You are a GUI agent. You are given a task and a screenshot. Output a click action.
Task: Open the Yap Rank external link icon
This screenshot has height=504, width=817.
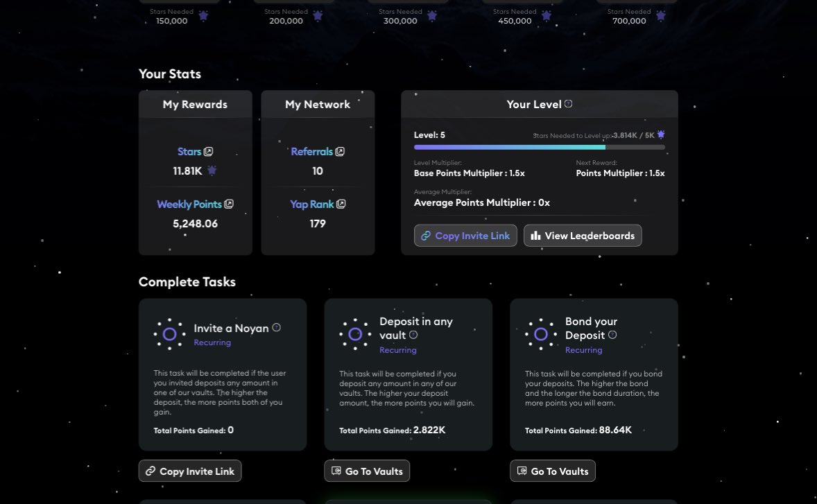pyautogui.click(x=341, y=204)
